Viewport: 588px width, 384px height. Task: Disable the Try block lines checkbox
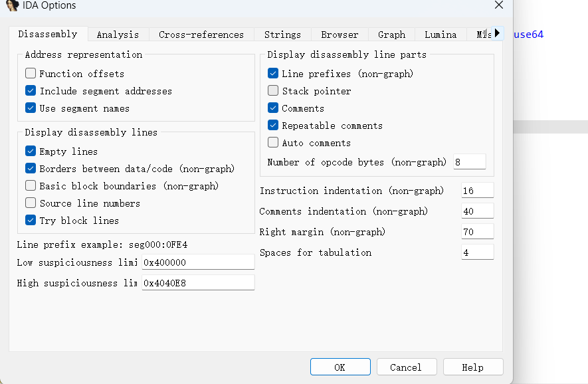(x=31, y=221)
